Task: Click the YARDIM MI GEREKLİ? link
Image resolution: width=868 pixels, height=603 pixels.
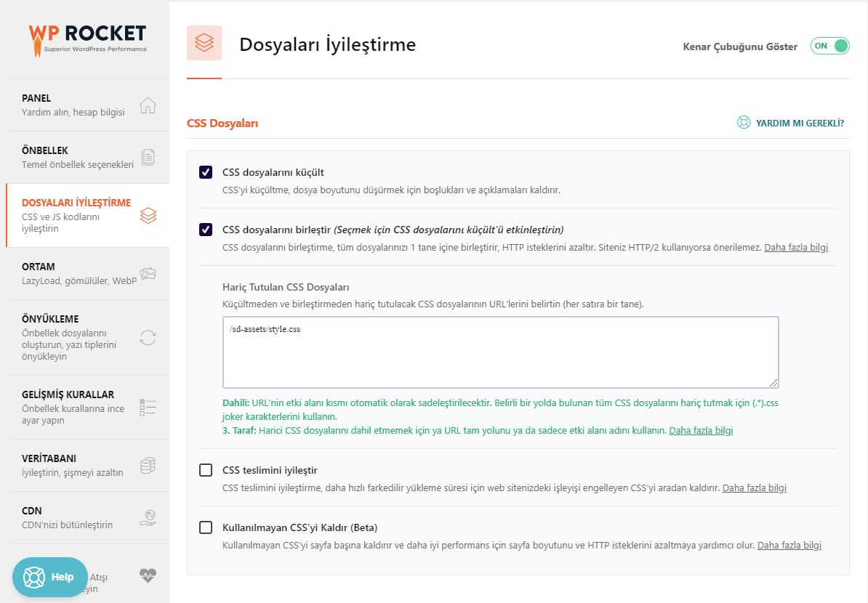Action: tap(800, 123)
